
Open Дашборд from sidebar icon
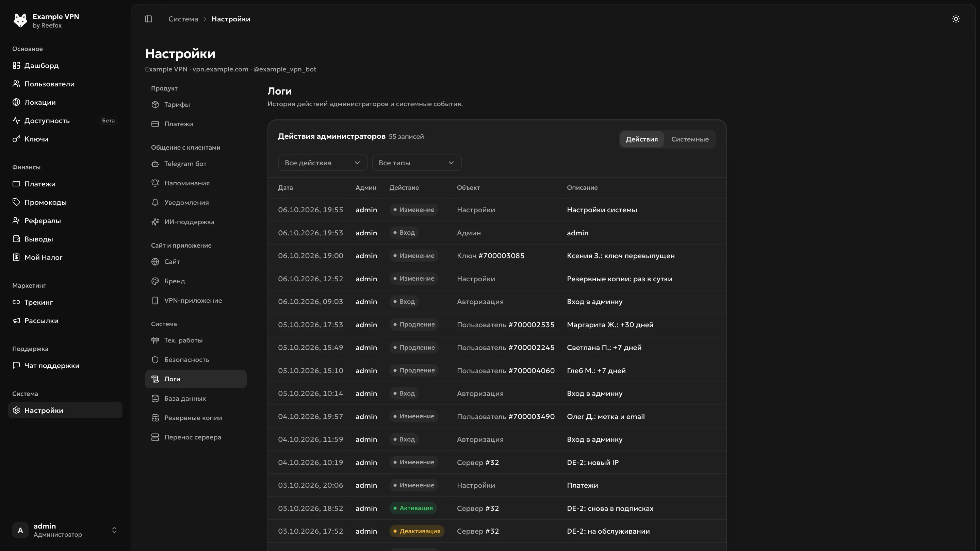point(16,65)
